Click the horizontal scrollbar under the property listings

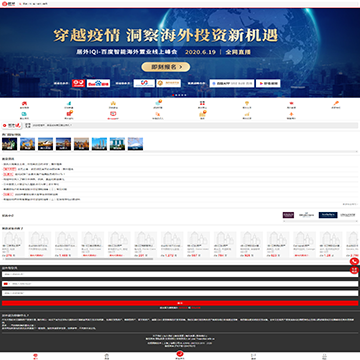(x=77, y=259)
